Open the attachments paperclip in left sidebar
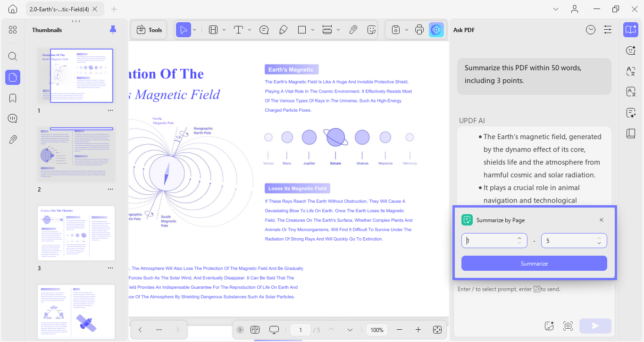 coord(13,140)
